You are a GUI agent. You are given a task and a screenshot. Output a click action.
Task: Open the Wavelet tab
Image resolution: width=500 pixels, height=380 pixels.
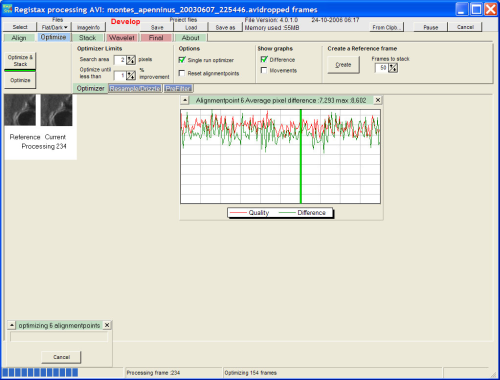coord(122,38)
